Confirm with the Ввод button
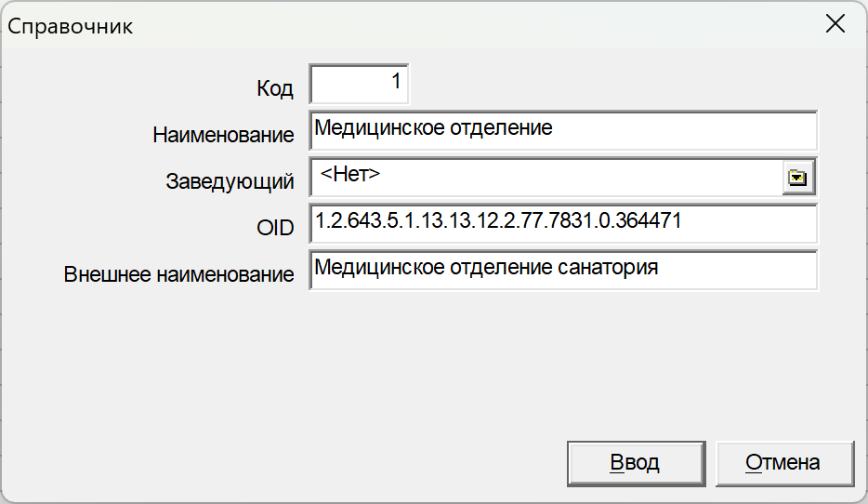 pos(635,462)
